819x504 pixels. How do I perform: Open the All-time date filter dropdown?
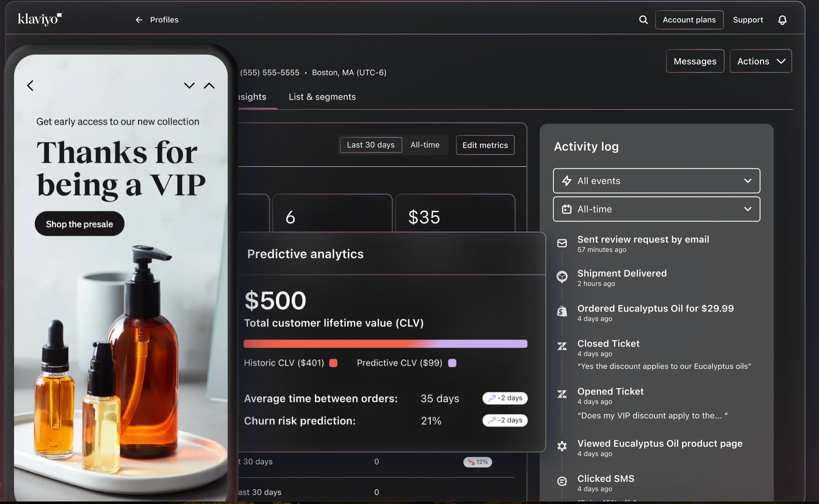(x=656, y=209)
